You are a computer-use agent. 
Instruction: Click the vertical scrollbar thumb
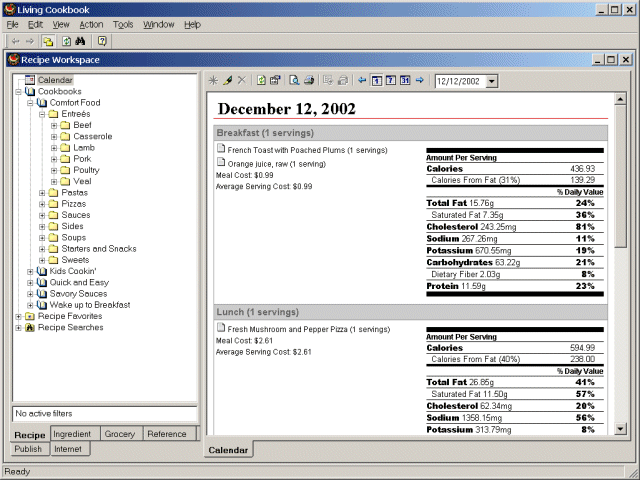(620, 176)
